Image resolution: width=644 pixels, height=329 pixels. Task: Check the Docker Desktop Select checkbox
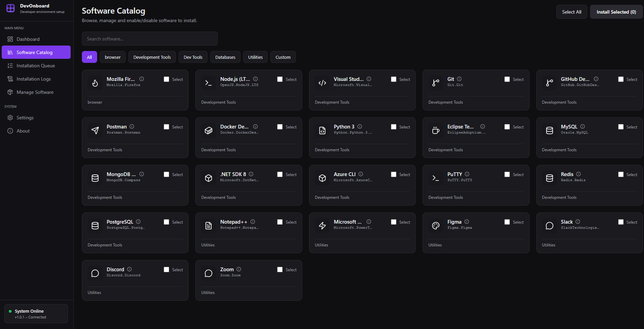tap(280, 127)
